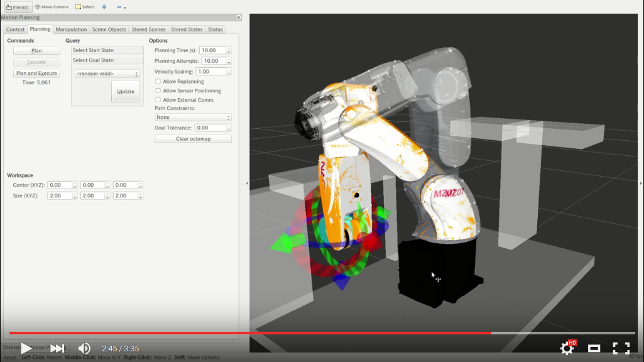Image resolution: width=644 pixels, height=362 pixels.
Task: Open the Status tab
Action: (x=216, y=29)
